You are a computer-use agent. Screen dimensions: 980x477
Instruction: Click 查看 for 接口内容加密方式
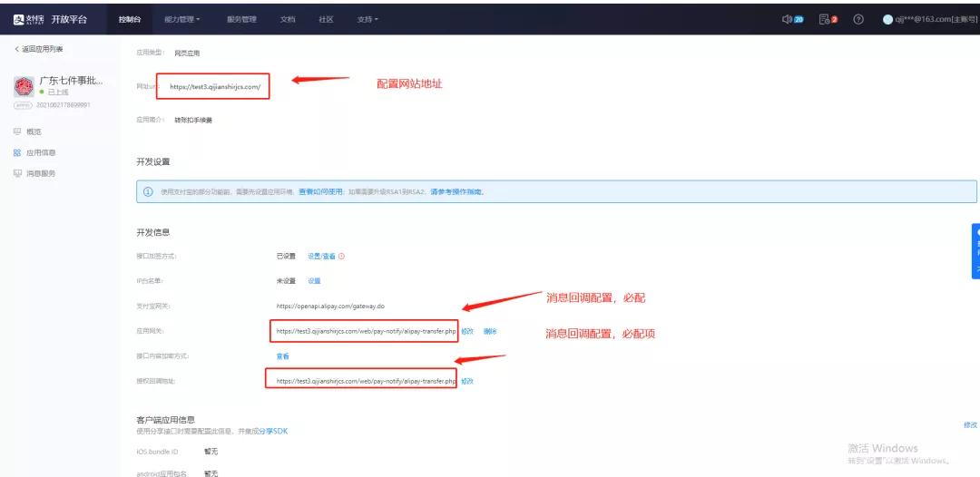[283, 355]
